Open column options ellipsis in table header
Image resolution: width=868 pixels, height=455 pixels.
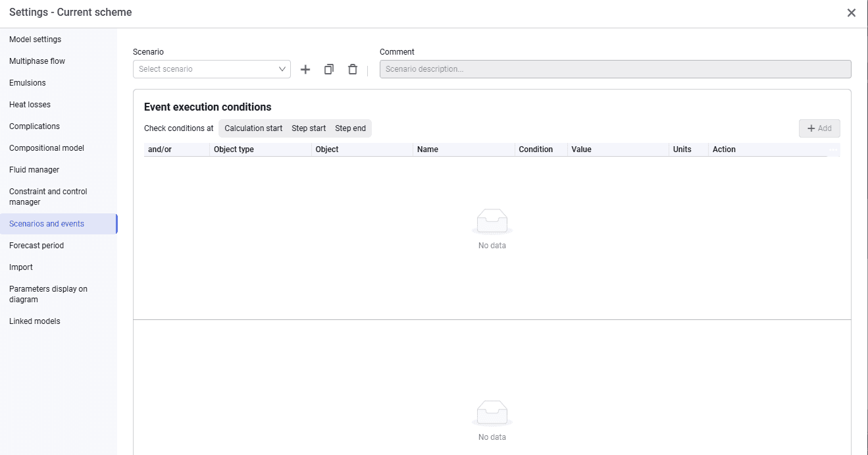tap(834, 149)
